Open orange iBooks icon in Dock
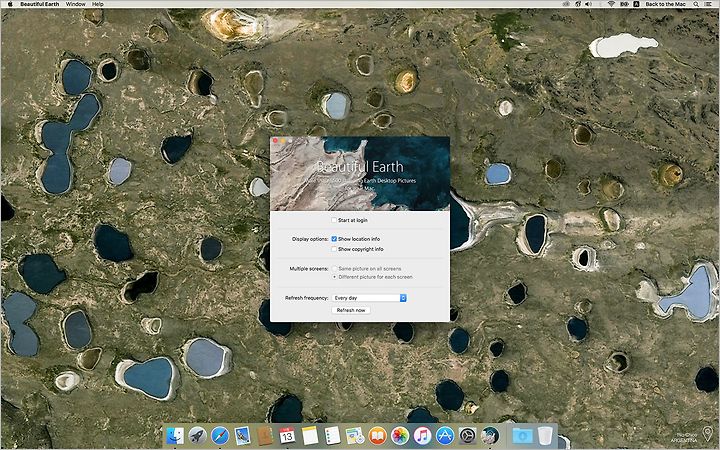Image resolution: width=720 pixels, height=450 pixels. click(x=377, y=435)
